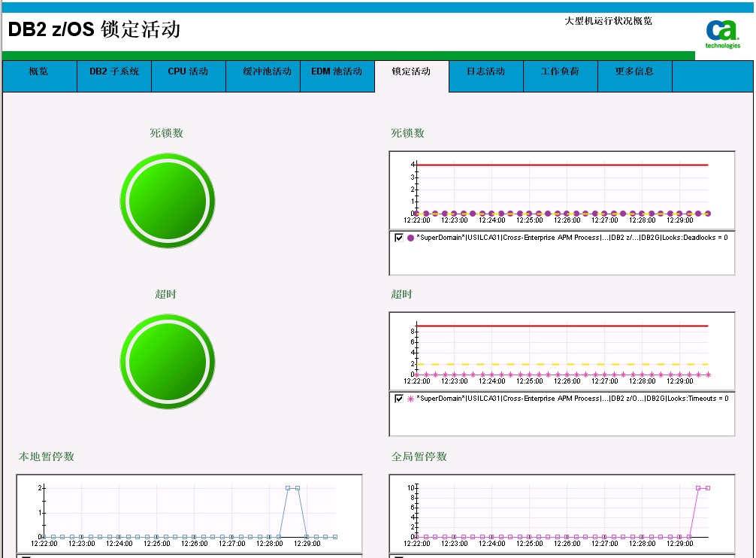Go to the CPU 活动 tab

click(x=188, y=71)
